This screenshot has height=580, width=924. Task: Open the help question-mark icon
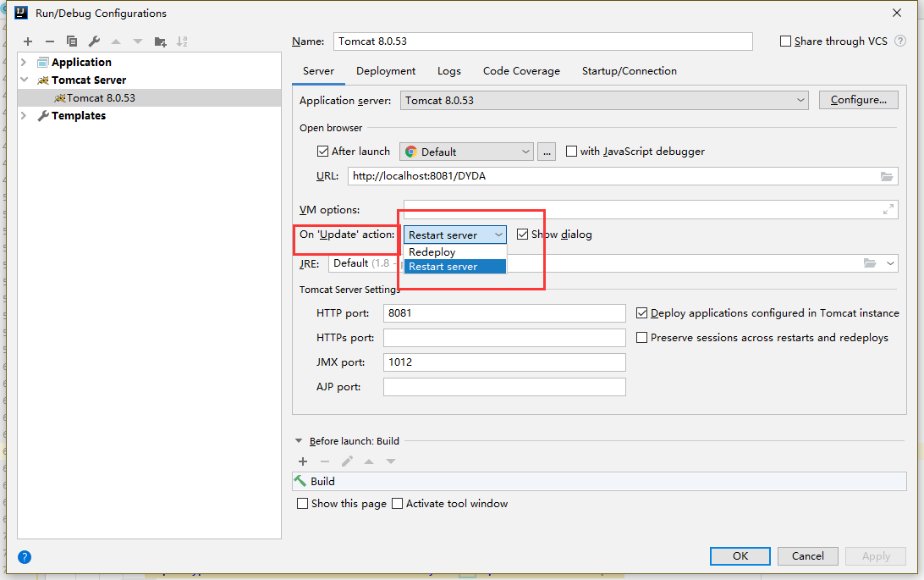[x=25, y=557]
